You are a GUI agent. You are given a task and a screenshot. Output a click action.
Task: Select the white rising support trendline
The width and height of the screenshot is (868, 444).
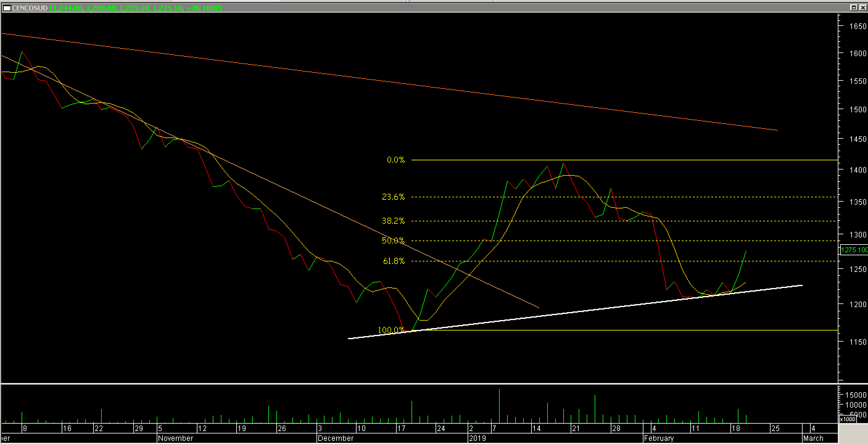click(575, 312)
